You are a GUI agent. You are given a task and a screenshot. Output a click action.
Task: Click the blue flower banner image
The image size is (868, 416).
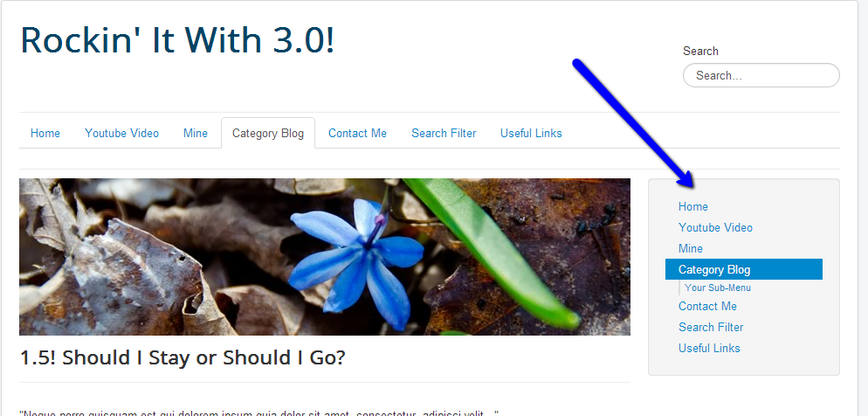point(324,257)
